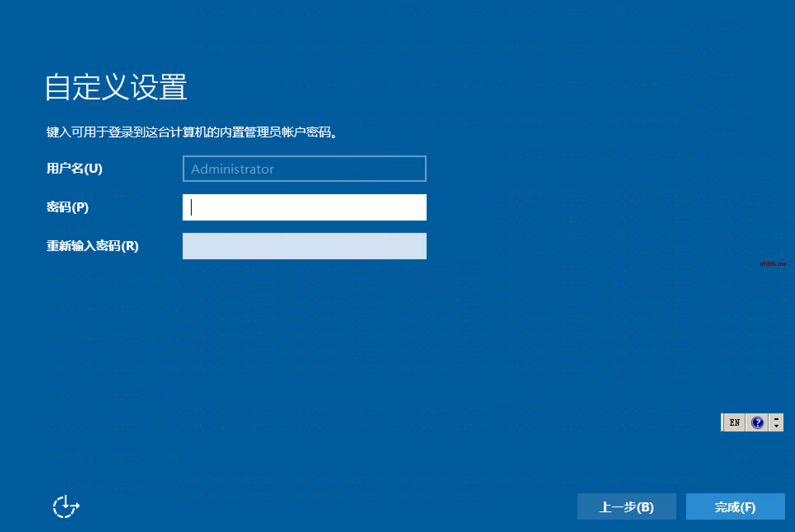Click the Administrator username field

[x=304, y=169]
